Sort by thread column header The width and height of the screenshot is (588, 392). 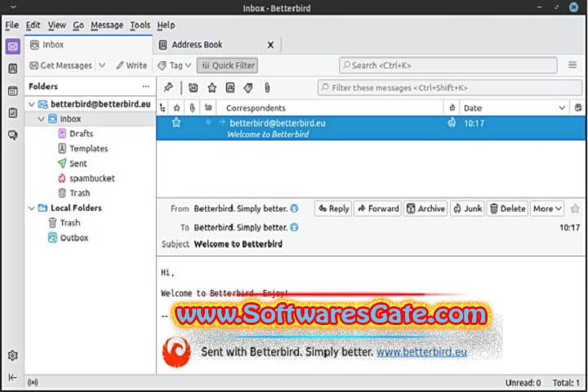tap(163, 108)
